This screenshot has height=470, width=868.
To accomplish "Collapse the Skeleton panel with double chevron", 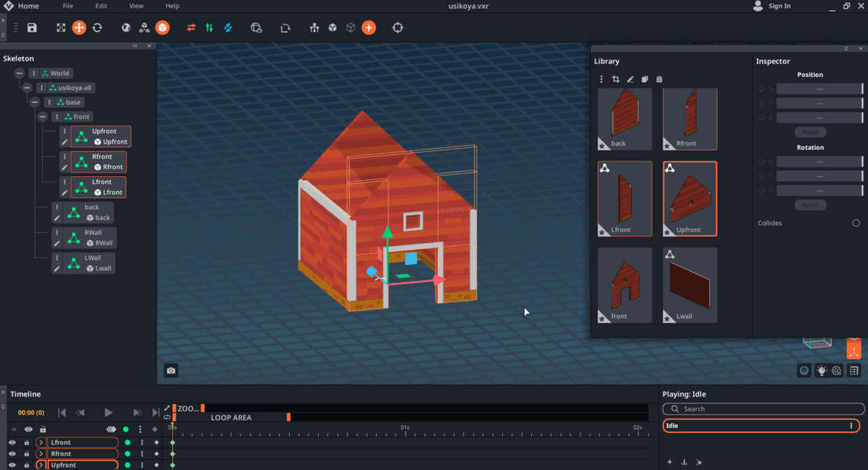I will click(135, 46).
